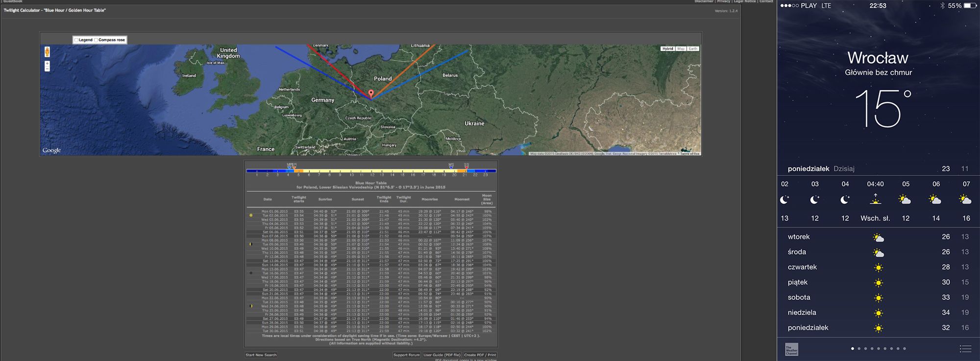
Task: Open the Guestbook link in the top bar
Action: click(x=13, y=1)
